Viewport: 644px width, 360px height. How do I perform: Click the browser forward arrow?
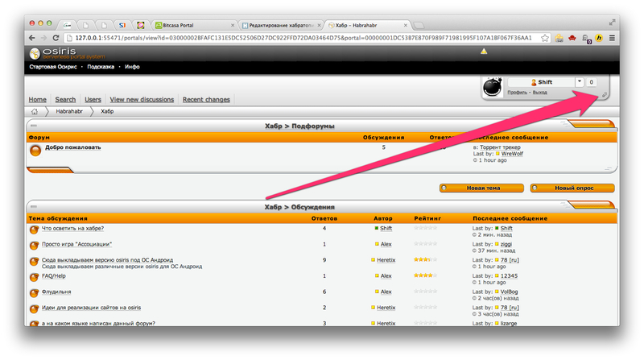pyautogui.click(x=44, y=38)
